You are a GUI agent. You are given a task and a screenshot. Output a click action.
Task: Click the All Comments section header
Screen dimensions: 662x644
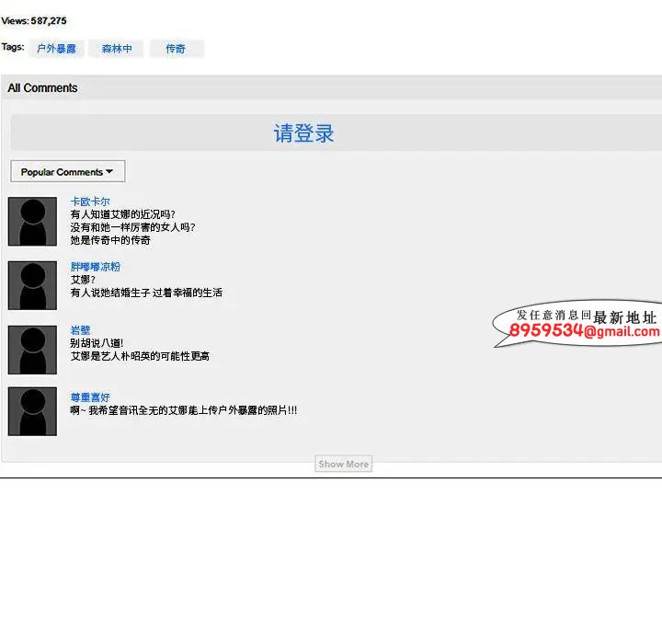tap(42, 88)
